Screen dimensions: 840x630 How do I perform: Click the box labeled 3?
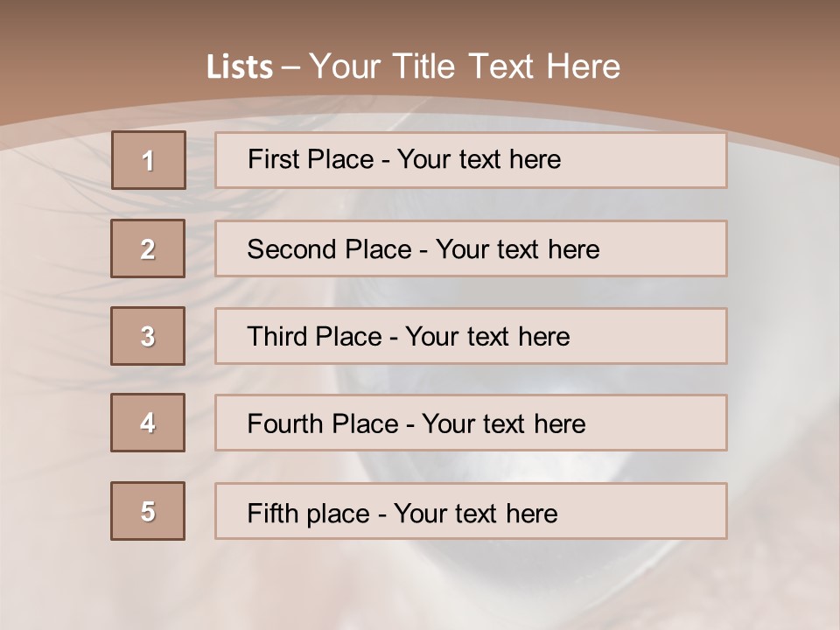pyautogui.click(x=148, y=336)
